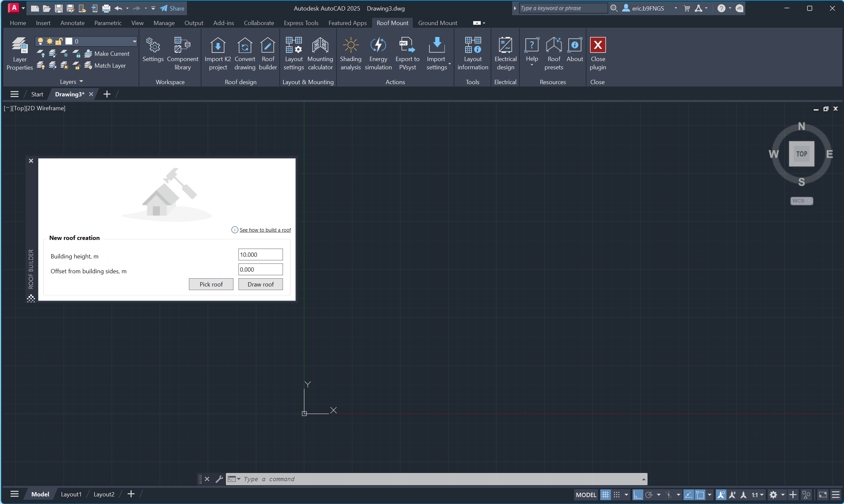Toggle Ortho mode in status bar

(x=637, y=494)
